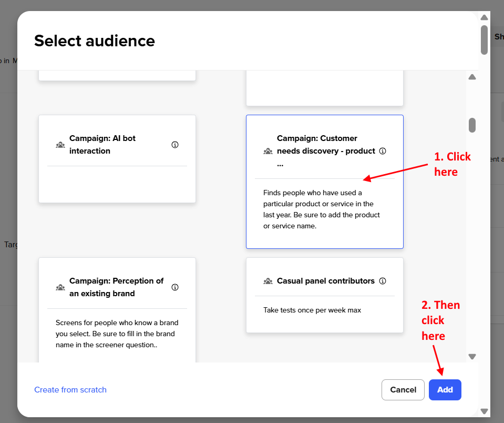The width and height of the screenshot is (504, 423).
Task: Click the info icon on Customer needs discovery card
Action: pos(382,150)
